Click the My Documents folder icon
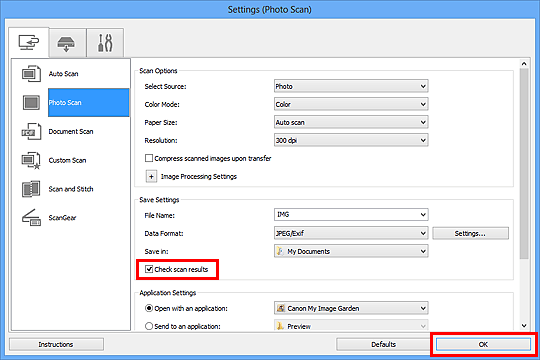Viewport: 540px width, 360px height. [x=280, y=251]
